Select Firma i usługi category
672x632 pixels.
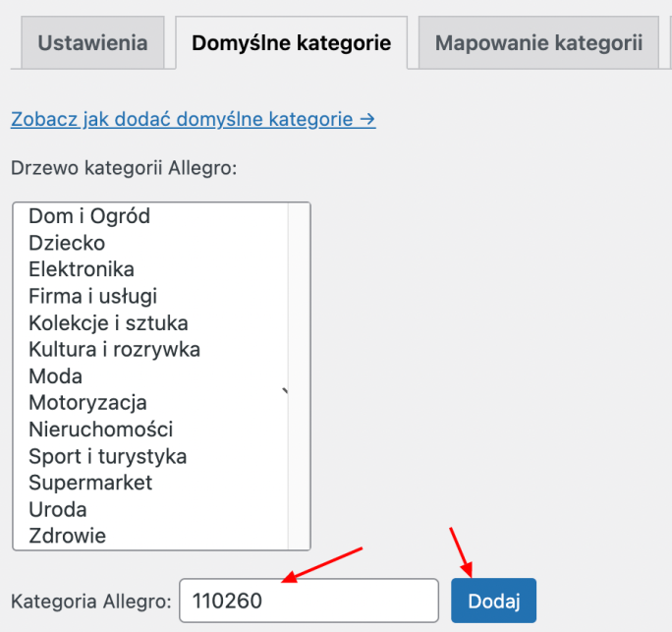151,296
